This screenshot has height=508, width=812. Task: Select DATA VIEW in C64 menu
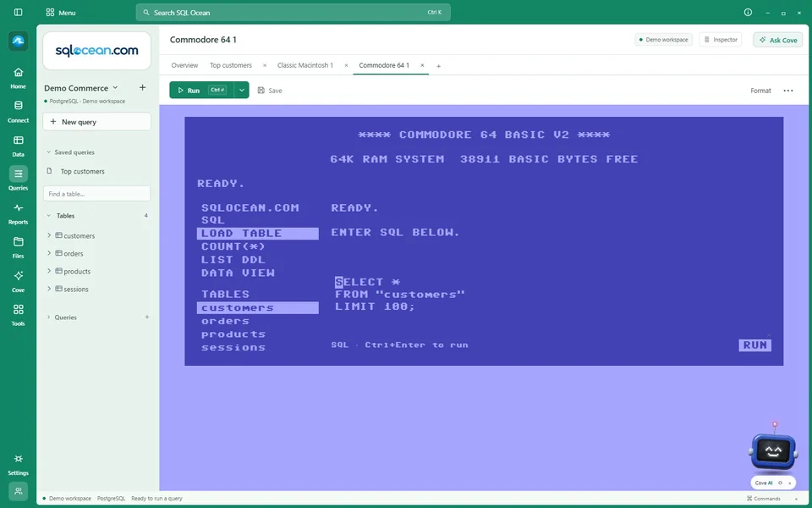click(x=238, y=273)
